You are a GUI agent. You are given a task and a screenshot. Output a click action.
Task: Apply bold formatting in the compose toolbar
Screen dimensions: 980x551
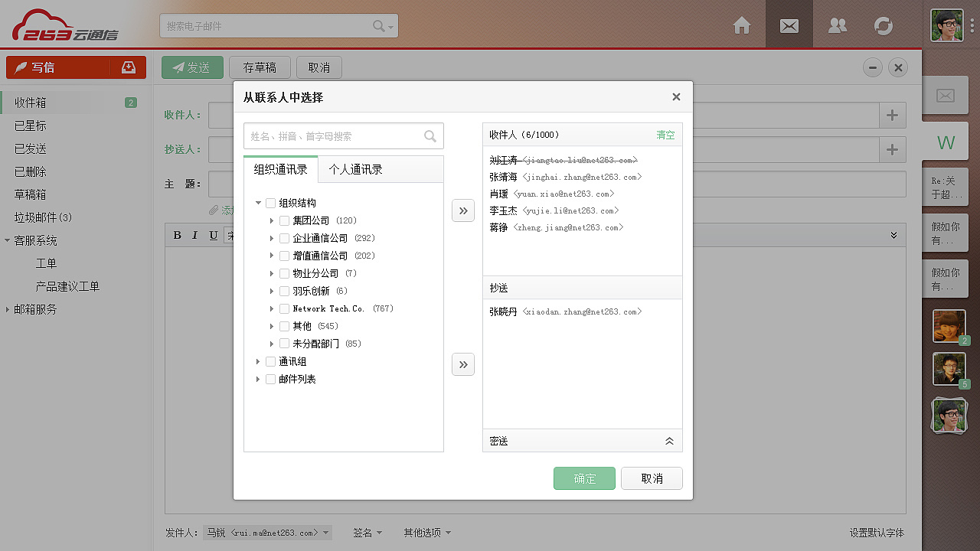[177, 235]
